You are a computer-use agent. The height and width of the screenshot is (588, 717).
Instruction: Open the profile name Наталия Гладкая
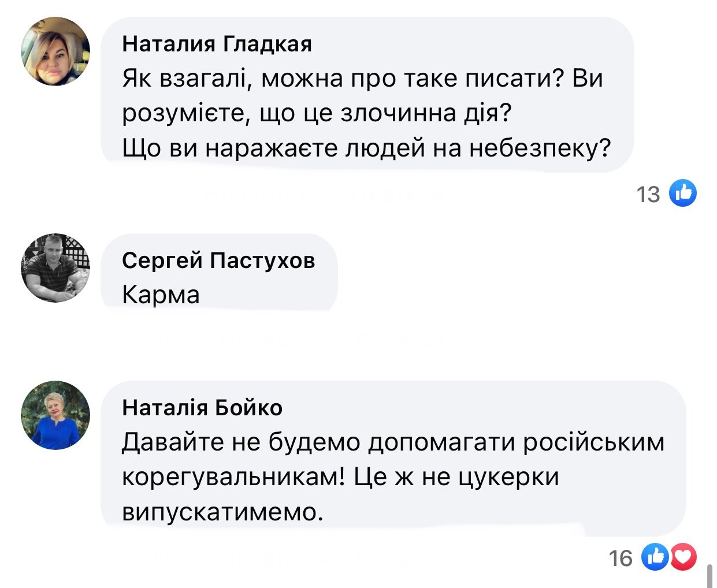[x=217, y=44]
